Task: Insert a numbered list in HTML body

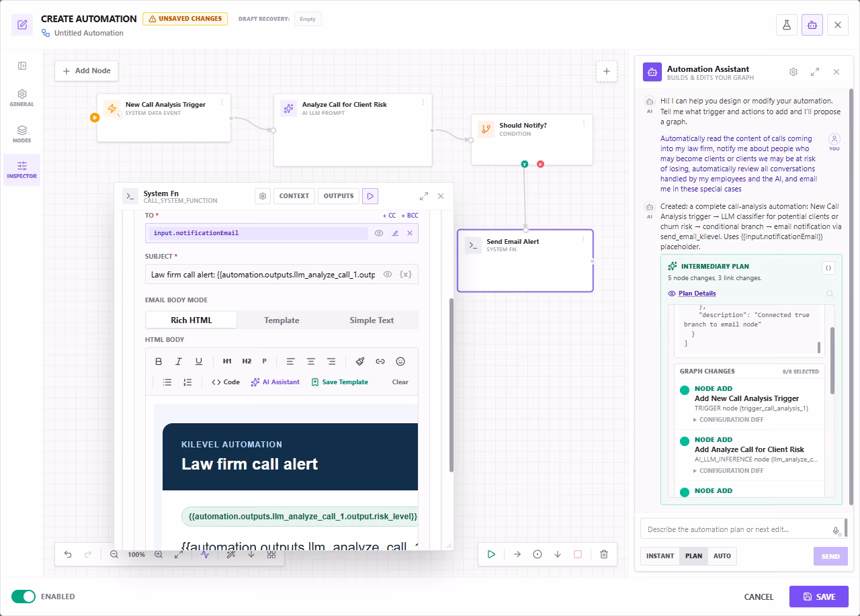Action: pos(187,382)
